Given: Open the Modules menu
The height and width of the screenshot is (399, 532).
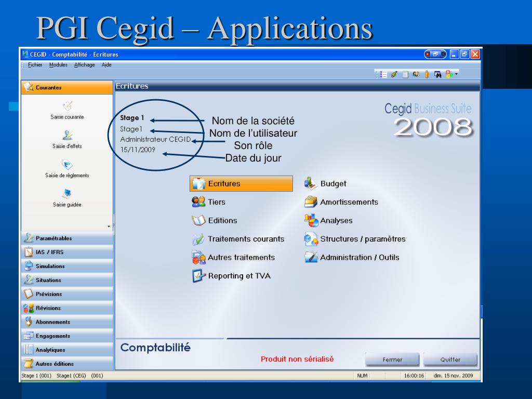Looking at the screenshot, I should 58,65.
